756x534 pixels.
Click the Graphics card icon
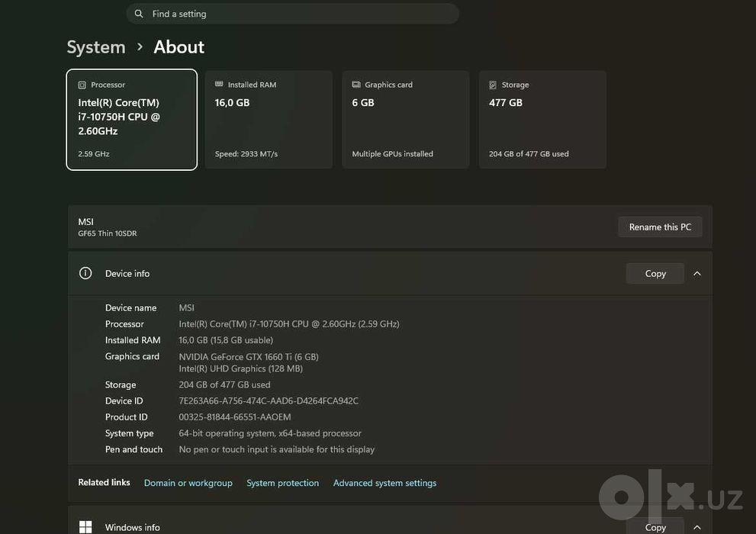(x=356, y=85)
